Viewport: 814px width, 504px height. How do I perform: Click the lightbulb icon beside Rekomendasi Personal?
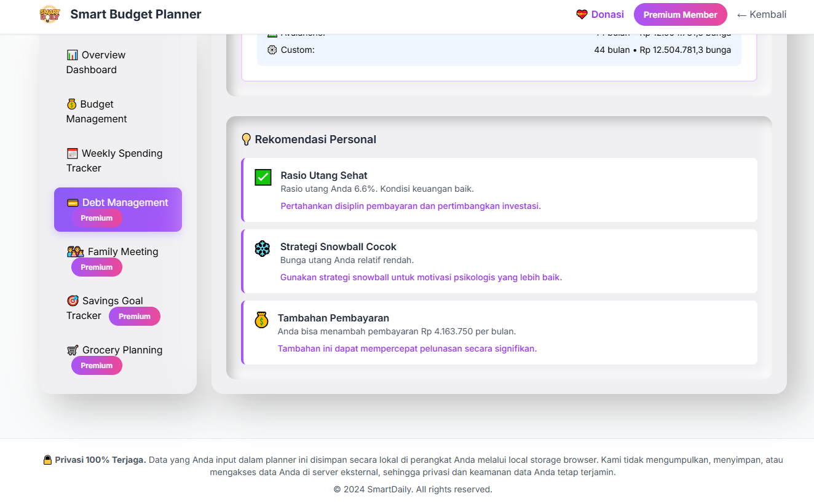tap(247, 140)
